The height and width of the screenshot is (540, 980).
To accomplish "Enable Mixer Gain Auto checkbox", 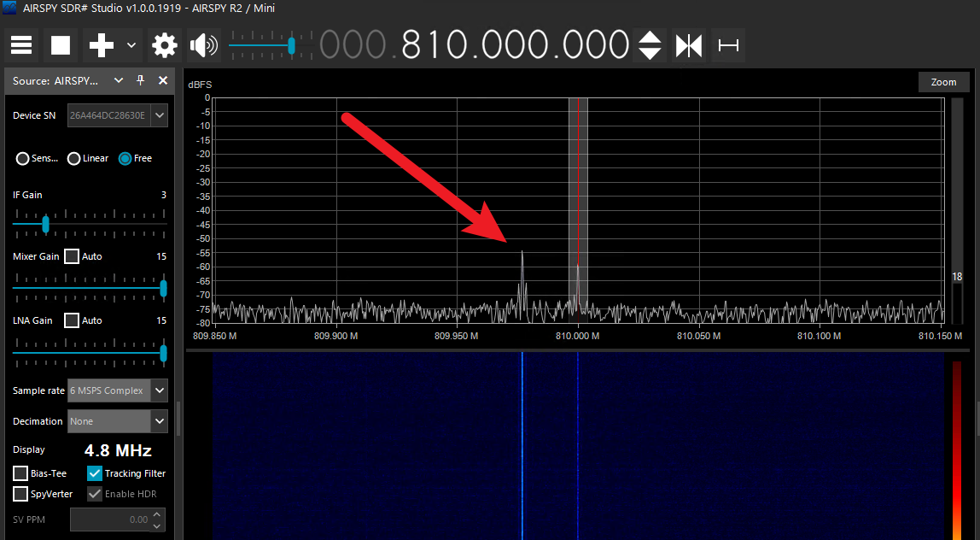I will coord(72,256).
